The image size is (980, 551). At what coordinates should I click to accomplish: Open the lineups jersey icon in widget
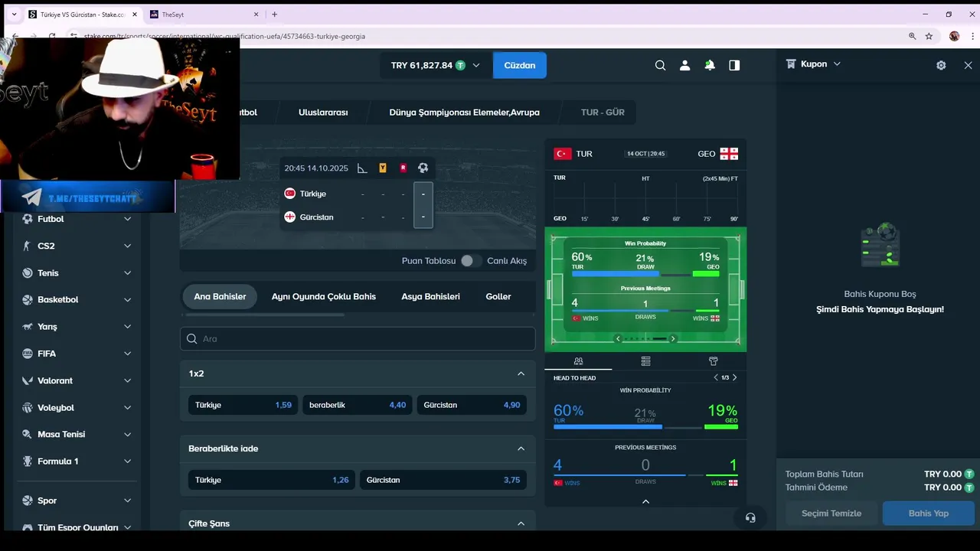pos(713,361)
